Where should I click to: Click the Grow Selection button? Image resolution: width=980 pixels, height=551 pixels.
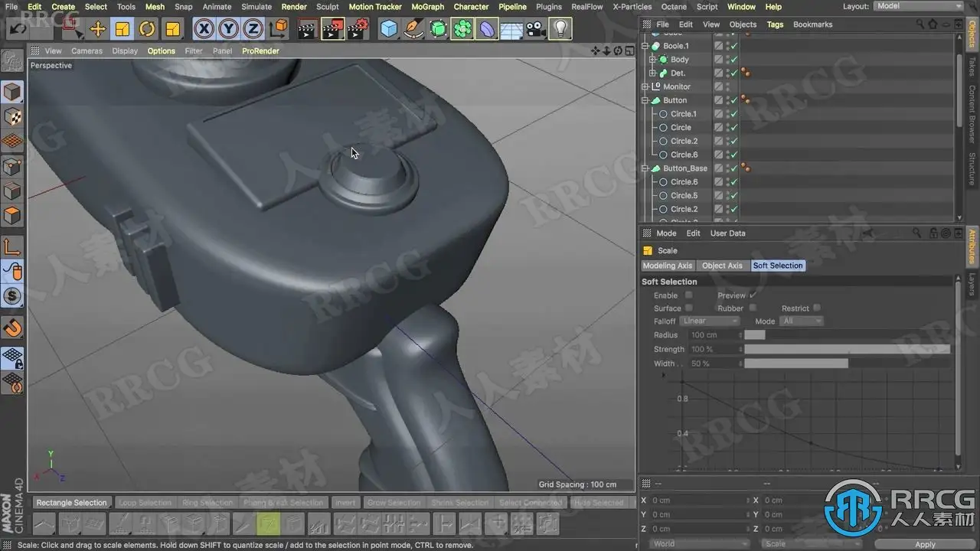394,503
